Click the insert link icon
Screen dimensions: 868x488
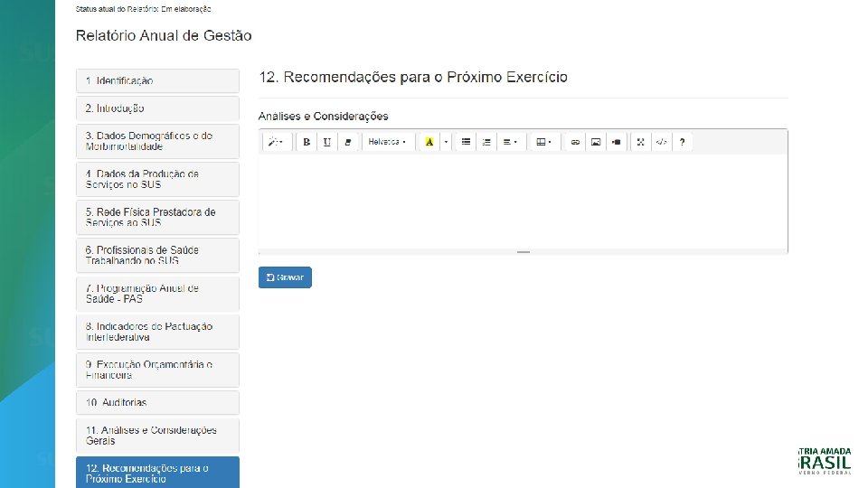point(574,142)
